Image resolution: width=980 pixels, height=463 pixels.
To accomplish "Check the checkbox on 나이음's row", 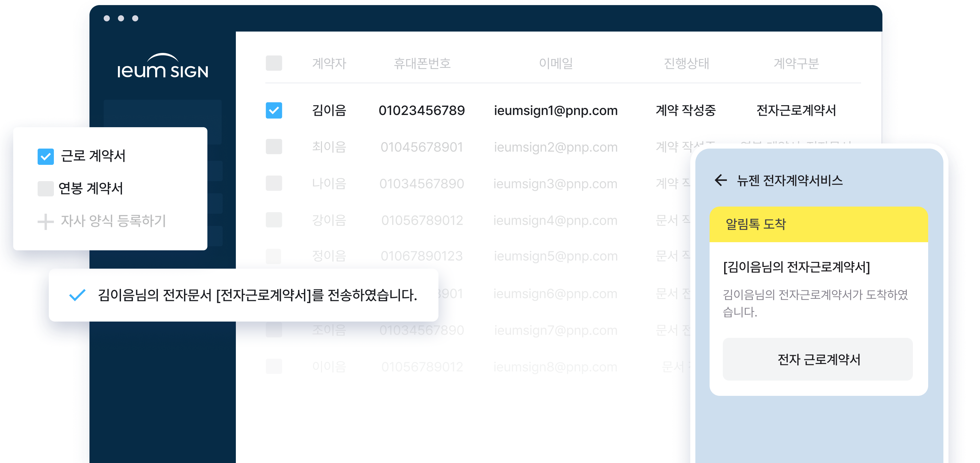I will [x=273, y=184].
